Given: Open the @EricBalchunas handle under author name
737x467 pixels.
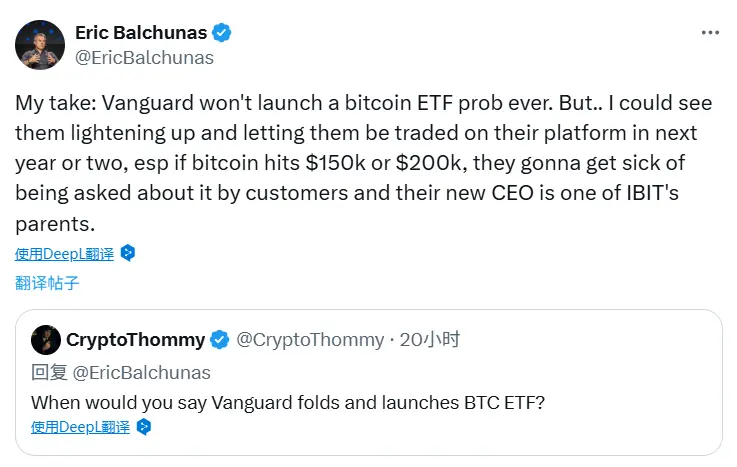Looking at the screenshot, I should tap(144, 58).
